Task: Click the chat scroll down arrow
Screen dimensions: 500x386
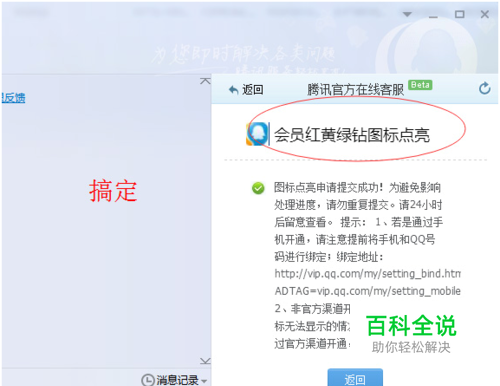Action: point(205,361)
